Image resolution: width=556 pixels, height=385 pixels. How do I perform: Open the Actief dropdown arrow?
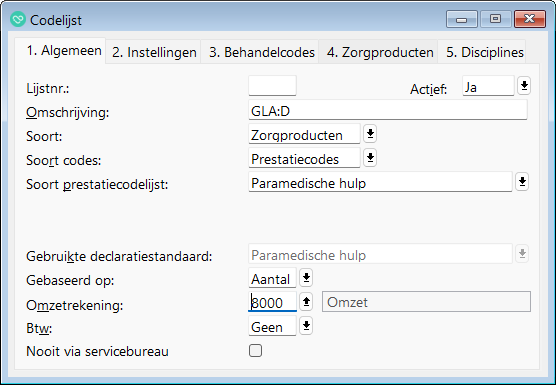[x=524, y=85]
